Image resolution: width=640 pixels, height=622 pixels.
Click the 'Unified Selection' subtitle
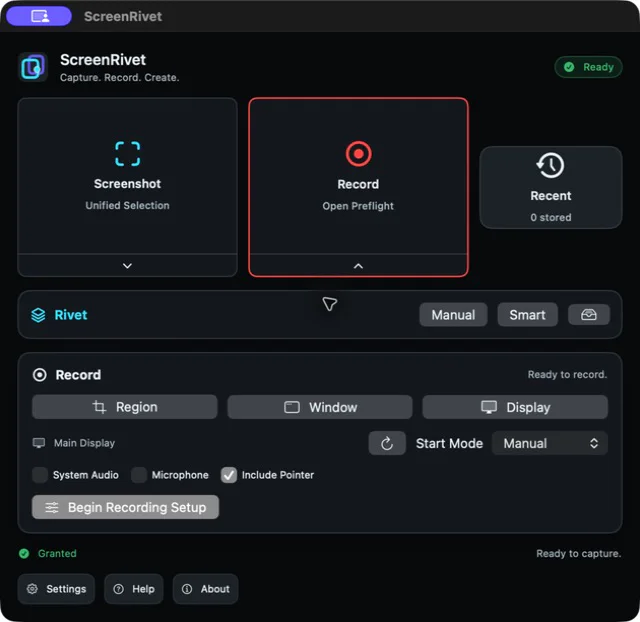127,205
